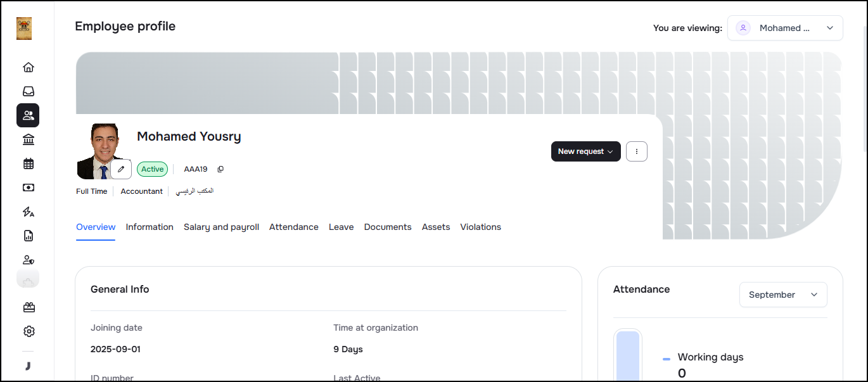Screen dimensions: 868x382
Task: Expand the New request dropdown
Action: (585, 151)
